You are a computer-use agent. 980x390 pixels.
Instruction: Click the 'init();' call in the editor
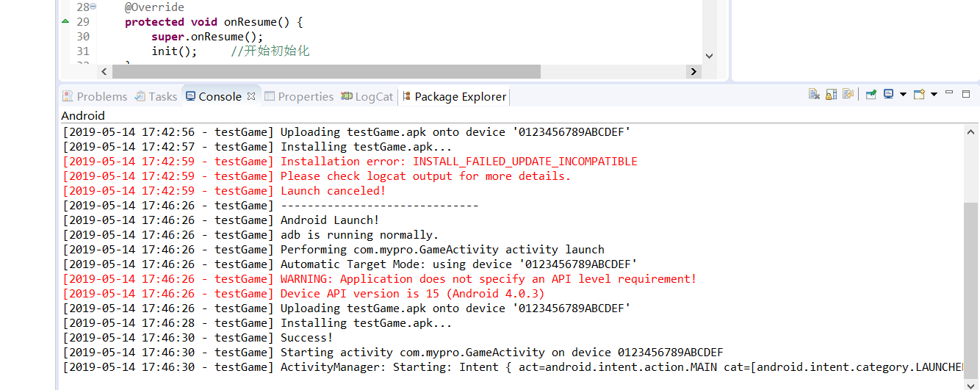pos(175,51)
